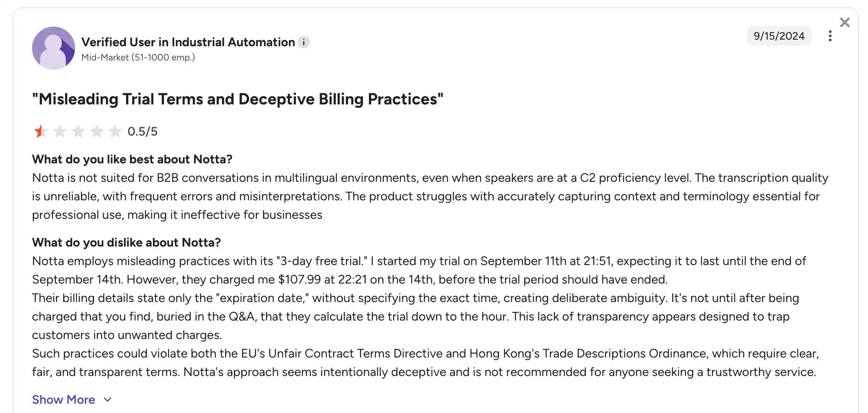Expand the review with Show More
The height and width of the screenshot is (413, 868).
[x=64, y=400]
